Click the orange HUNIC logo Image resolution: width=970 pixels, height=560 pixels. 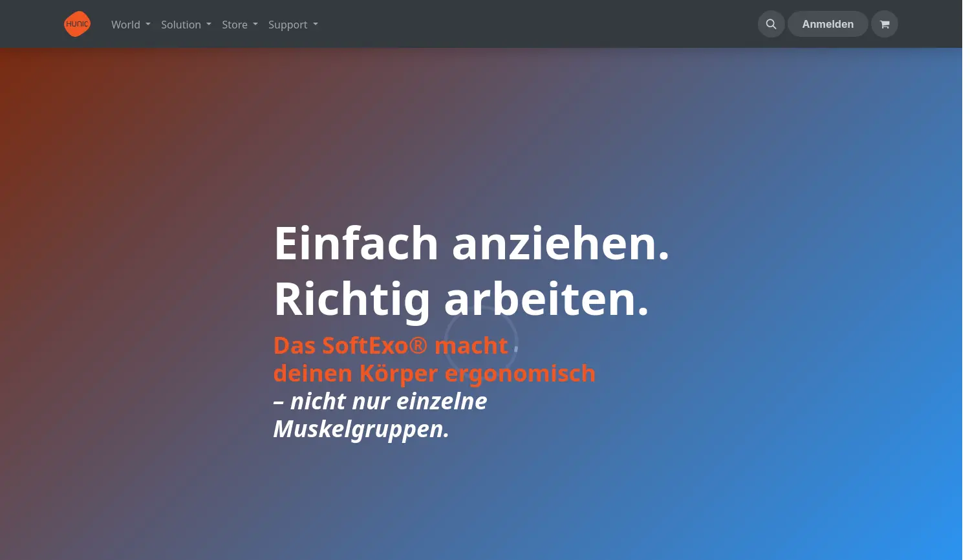pyautogui.click(x=77, y=24)
